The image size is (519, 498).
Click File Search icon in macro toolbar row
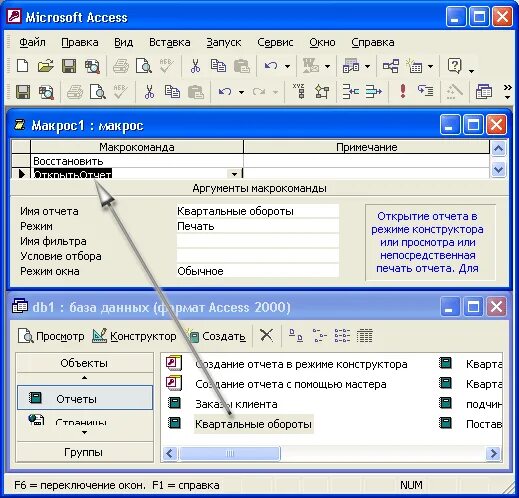click(x=46, y=92)
